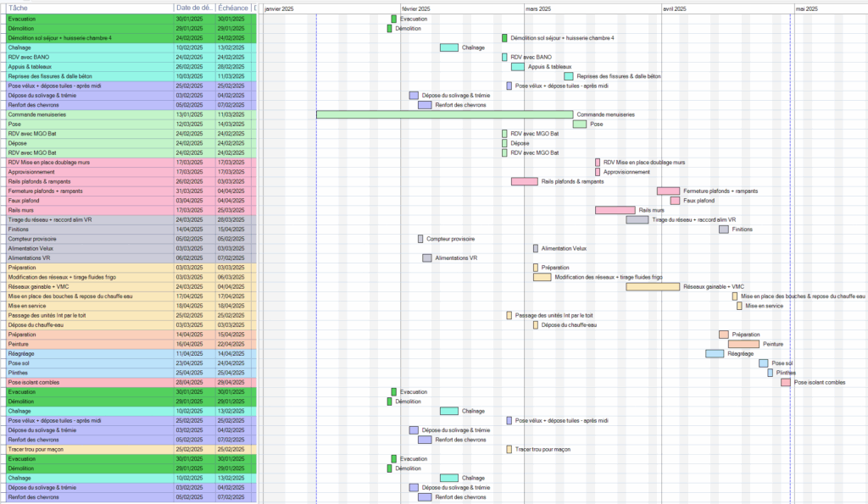
Task: Select the Dépose du chauffe-eau task row
Action: point(131,325)
